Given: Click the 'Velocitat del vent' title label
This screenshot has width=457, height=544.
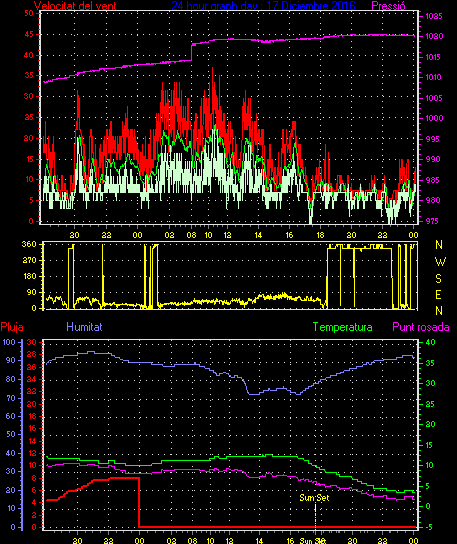Looking at the screenshot, I should (x=75, y=6).
